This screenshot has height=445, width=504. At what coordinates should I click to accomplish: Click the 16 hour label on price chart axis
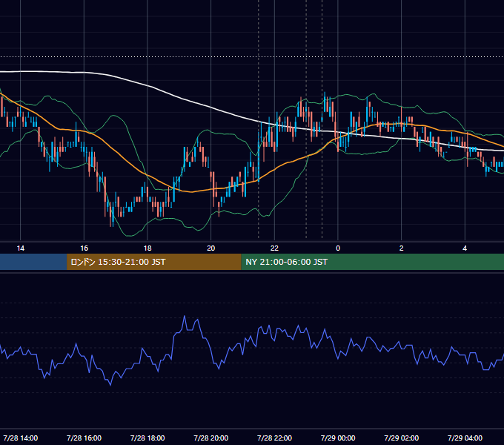click(x=84, y=248)
